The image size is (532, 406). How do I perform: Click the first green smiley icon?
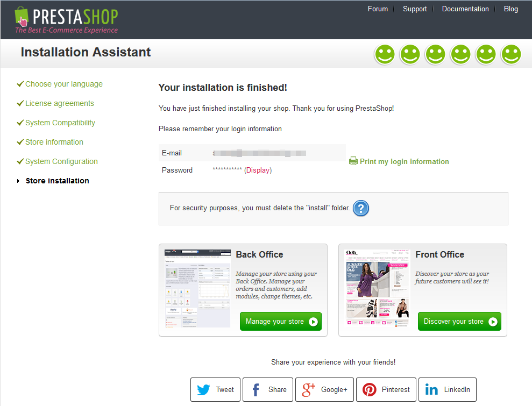[385, 54]
